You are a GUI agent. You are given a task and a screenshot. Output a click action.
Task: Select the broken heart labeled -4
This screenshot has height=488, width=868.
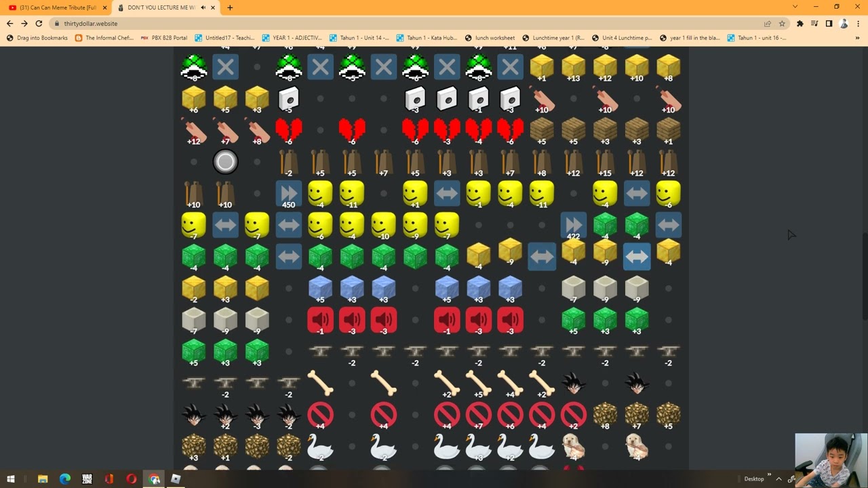pyautogui.click(x=479, y=131)
